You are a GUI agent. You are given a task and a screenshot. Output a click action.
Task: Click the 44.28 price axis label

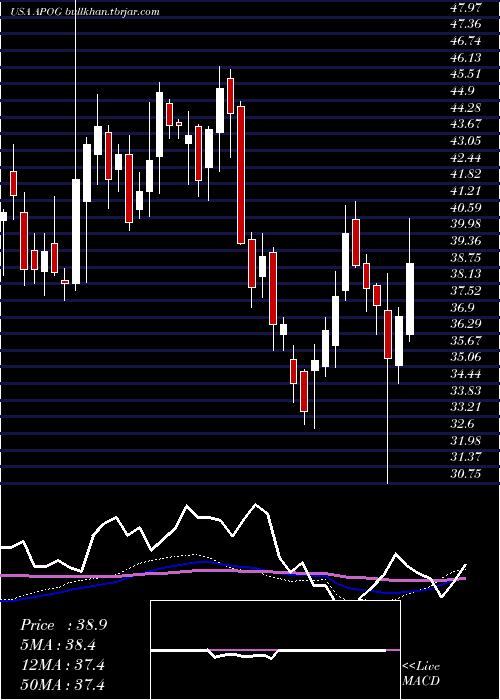467,108
